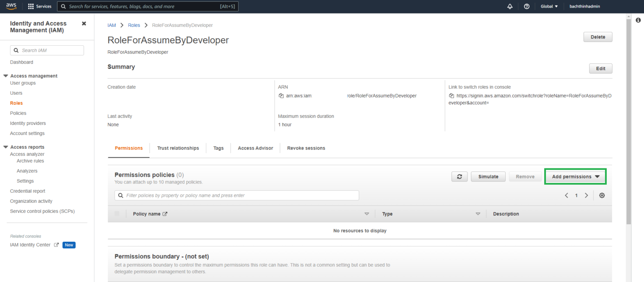Click the policy filter search field

(237, 195)
